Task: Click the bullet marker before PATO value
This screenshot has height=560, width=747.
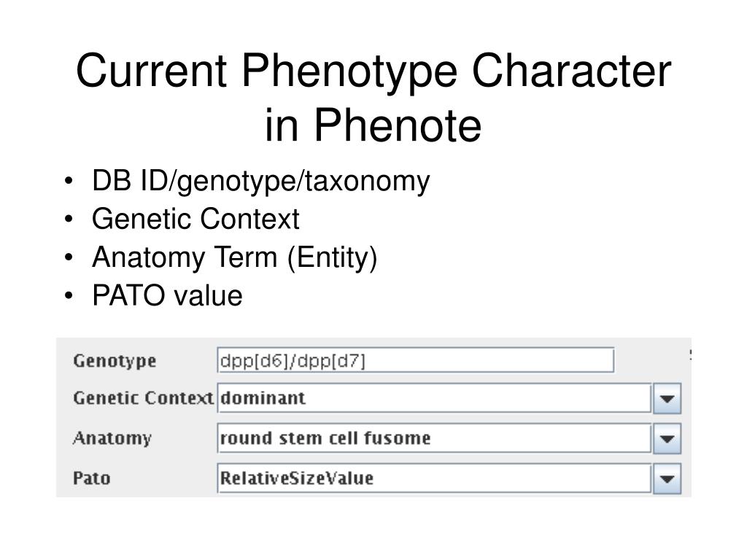Action: coord(69,296)
